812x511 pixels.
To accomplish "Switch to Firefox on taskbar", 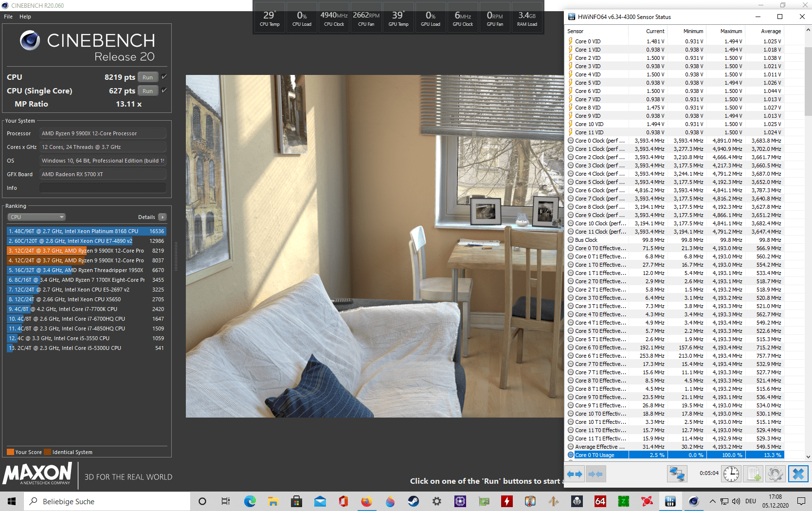I will 366,501.
